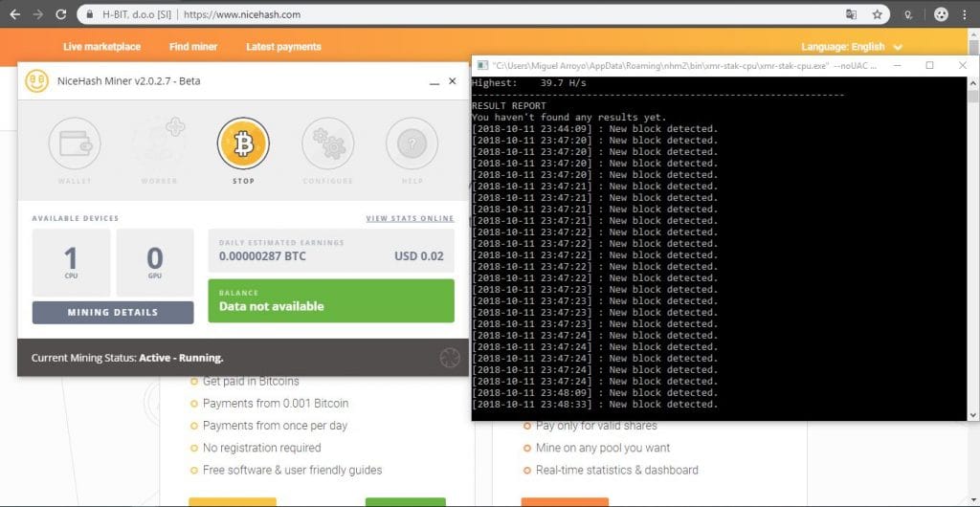Click the console scrollbar up arrow

coord(973,82)
